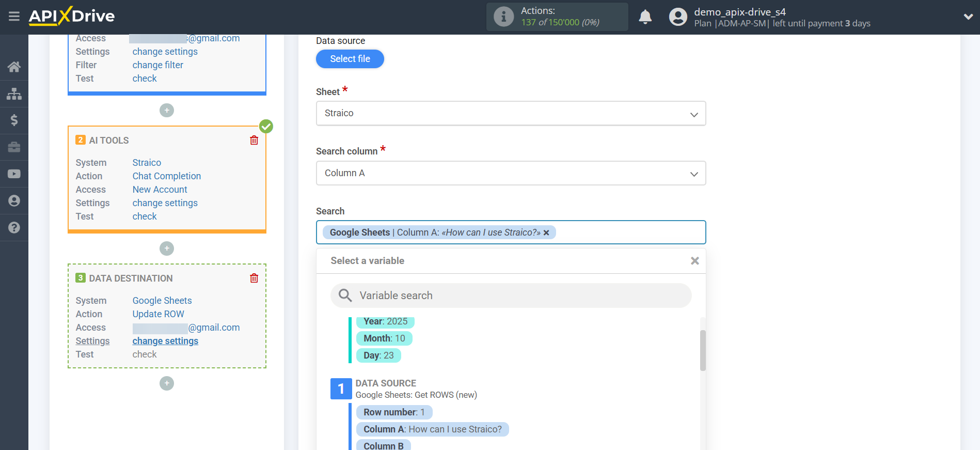Click change settings in AI TOOLS
Image resolution: width=980 pixels, height=450 pixels.
pyautogui.click(x=165, y=203)
